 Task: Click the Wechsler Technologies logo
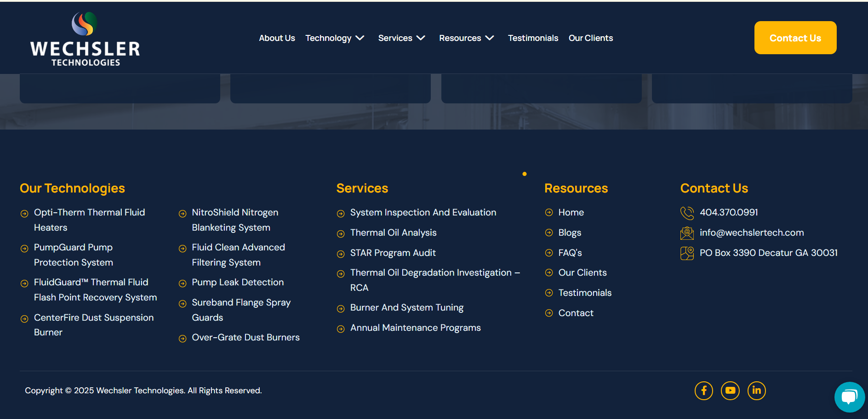pos(85,39)
